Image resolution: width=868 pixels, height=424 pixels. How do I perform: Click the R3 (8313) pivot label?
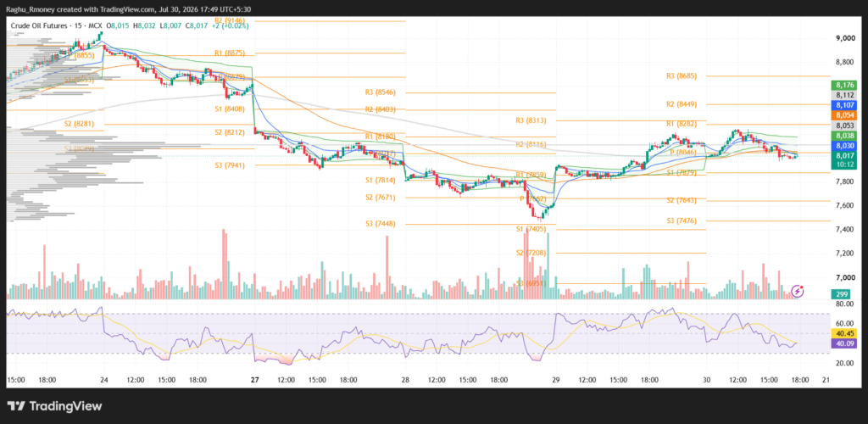click(531, 120)
